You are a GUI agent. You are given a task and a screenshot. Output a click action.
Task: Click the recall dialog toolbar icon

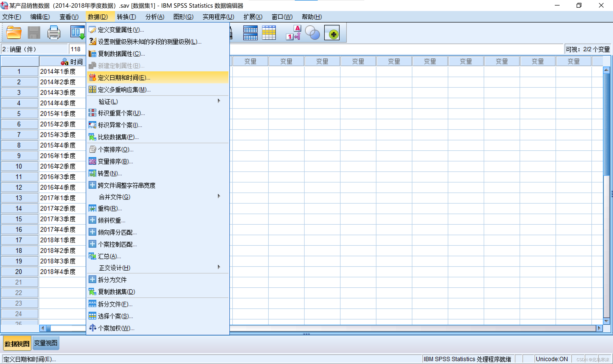click(78, 33)
